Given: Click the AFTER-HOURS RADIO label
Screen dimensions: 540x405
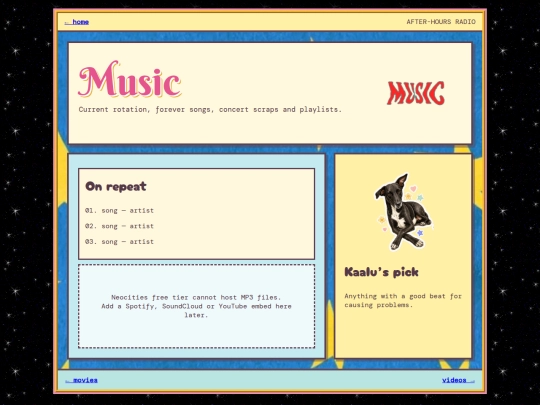Looking at the screenshot, I should pyautogui.click(x=441, y=22).
